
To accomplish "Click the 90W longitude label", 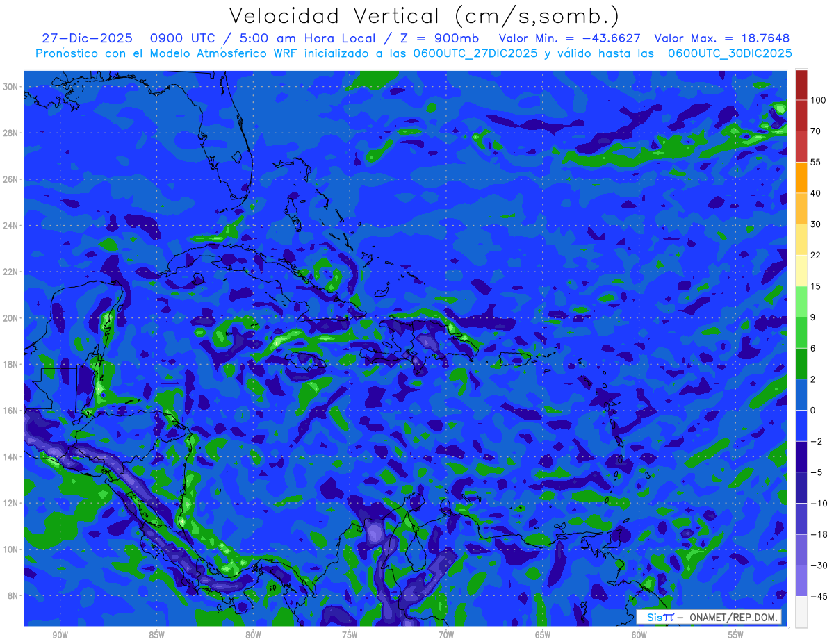I will 60,635.
